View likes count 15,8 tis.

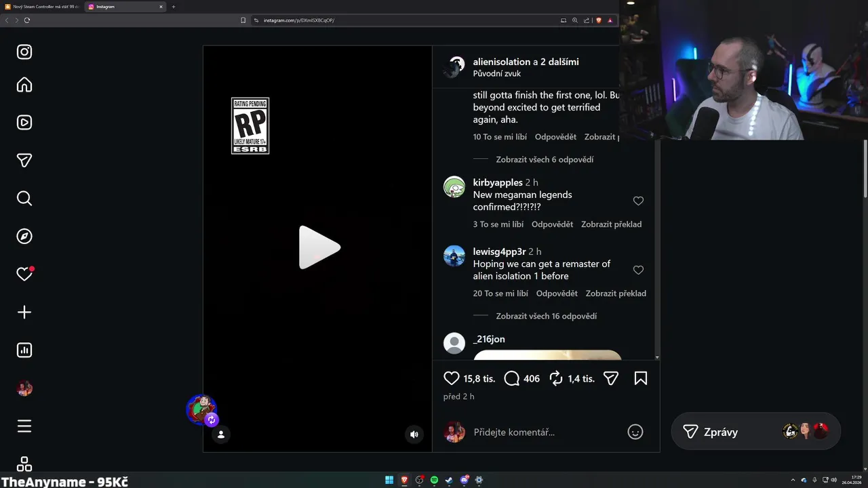click(479, 379)
